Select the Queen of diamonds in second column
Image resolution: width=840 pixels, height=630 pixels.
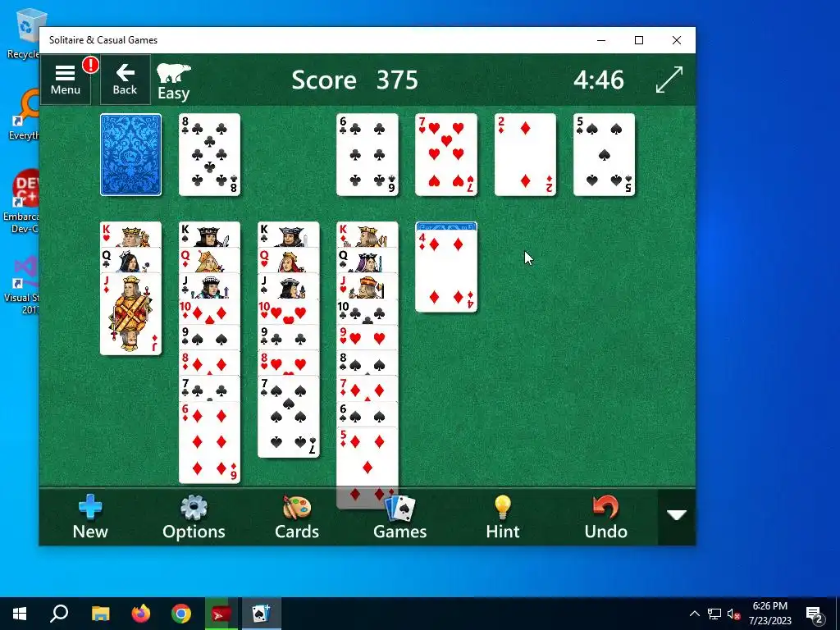209,260
